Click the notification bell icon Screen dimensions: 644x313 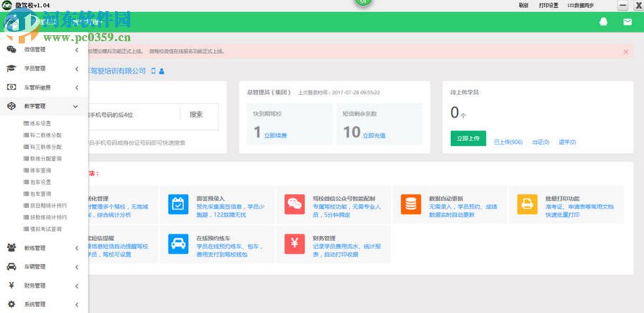tap(603, 22)
